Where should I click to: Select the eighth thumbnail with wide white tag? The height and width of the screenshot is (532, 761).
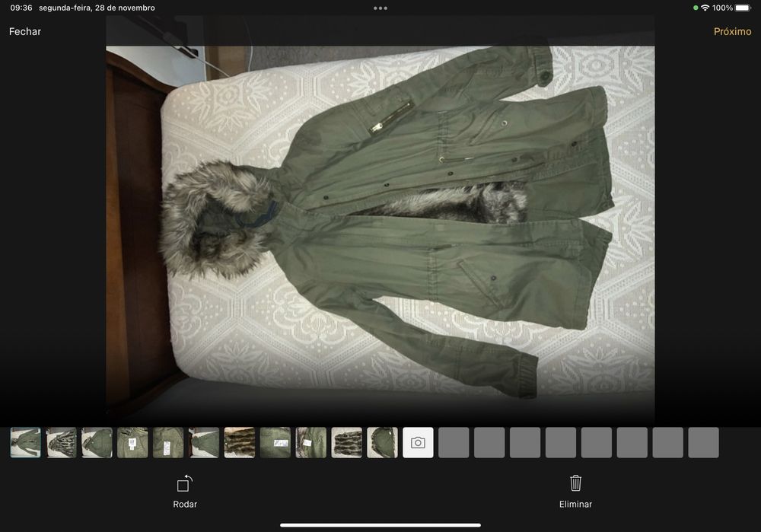[275, 442]
